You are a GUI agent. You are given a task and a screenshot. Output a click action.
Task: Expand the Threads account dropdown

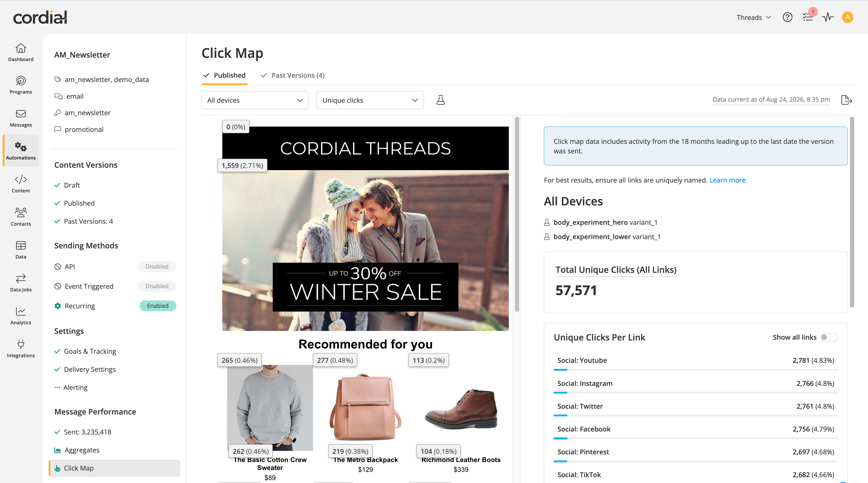click(753, 17)
